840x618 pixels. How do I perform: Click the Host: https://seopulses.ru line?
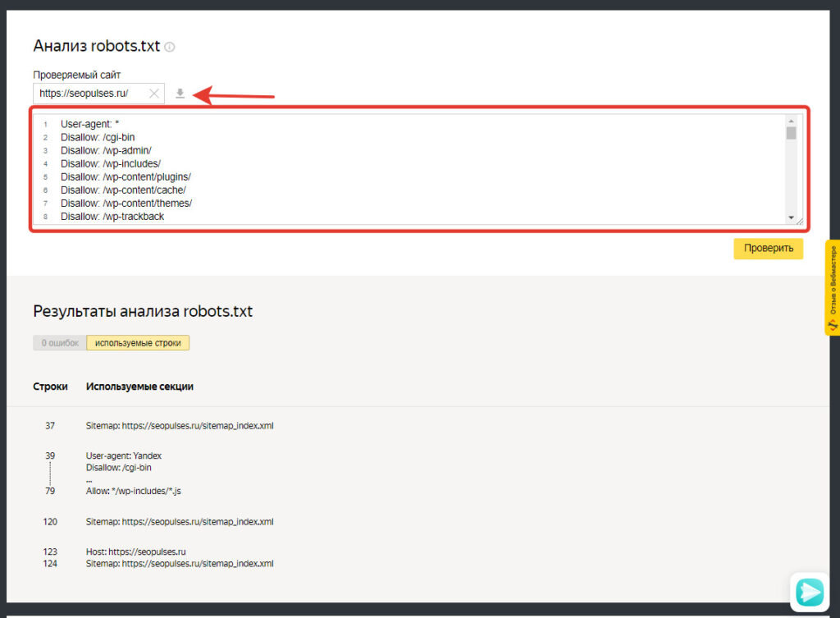pyautogui.click(x=135, y=552)
